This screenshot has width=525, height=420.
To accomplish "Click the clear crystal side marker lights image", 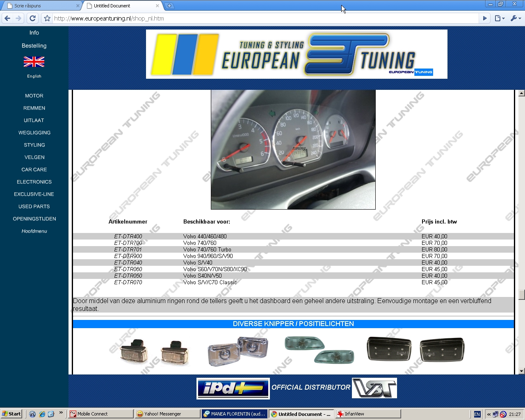I will (238, 351).
